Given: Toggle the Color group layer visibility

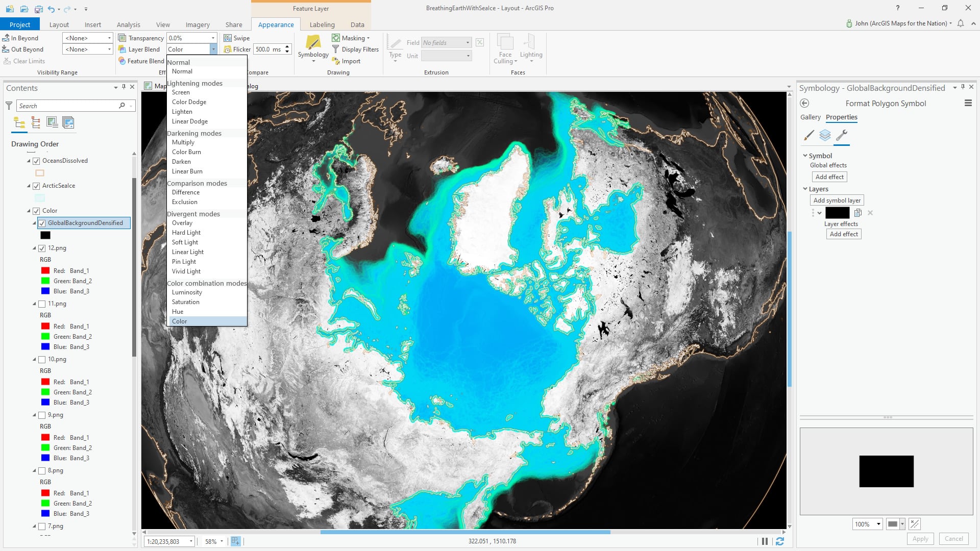Looking at the screenshot, I should point(36,211).
